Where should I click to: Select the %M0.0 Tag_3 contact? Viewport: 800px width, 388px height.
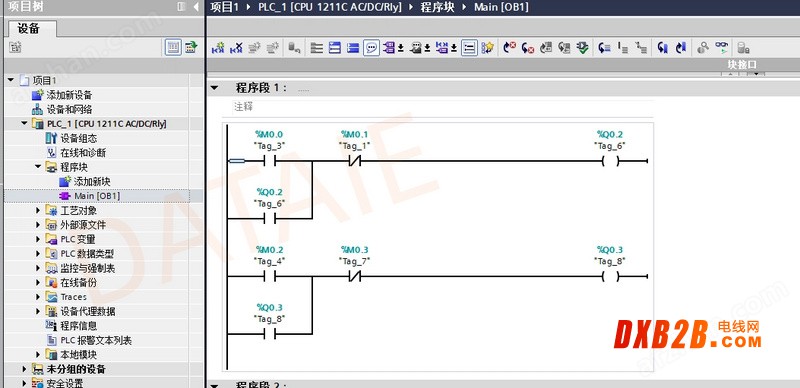pos(269,161)
